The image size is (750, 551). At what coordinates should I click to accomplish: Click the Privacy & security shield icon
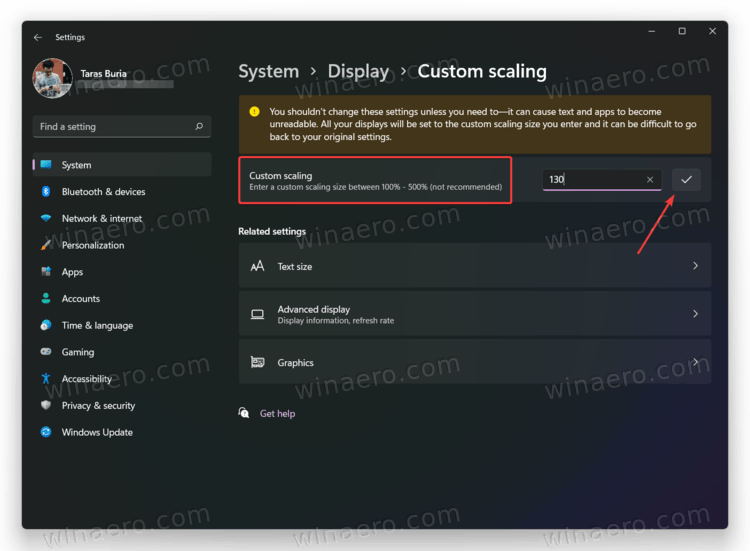pyautogui.click(x=46, y=405)
